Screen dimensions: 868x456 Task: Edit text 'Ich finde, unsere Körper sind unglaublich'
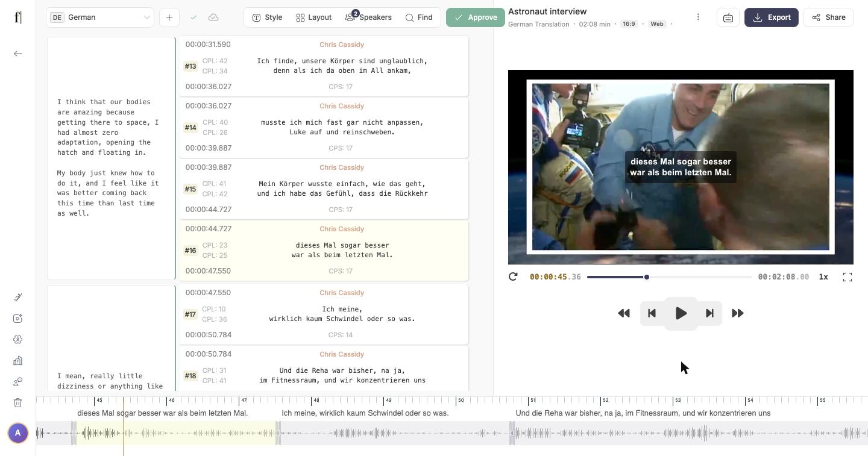click(342, 61)
